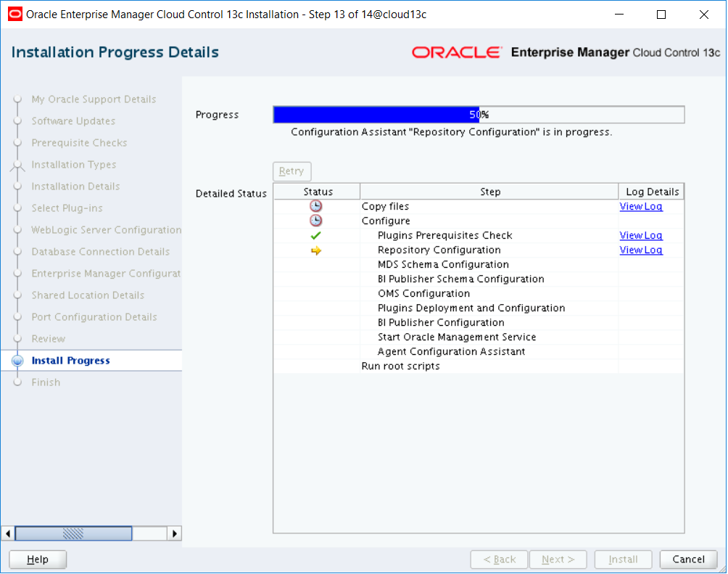This screenshot has width=728, height=574.
Task: Minimize the installer window
Action: pyautogui.click(x=619, y=15)
